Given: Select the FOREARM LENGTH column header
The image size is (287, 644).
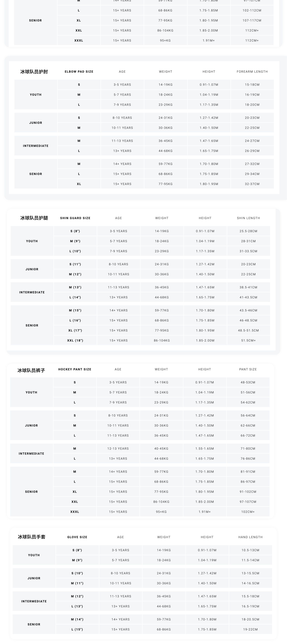Looking at the screenshot, I should click(x=252, y=72).
